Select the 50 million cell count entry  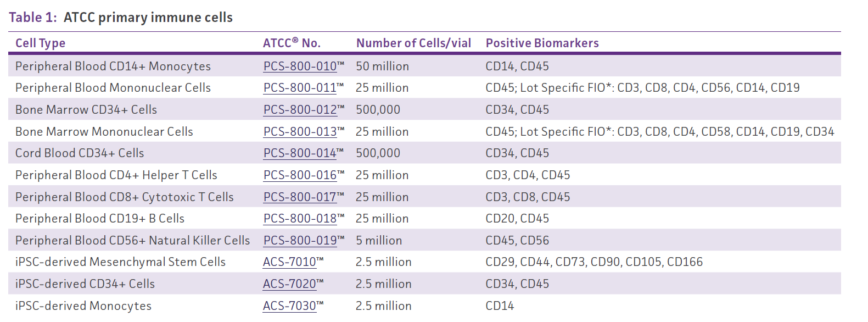(x=382, y=66)
